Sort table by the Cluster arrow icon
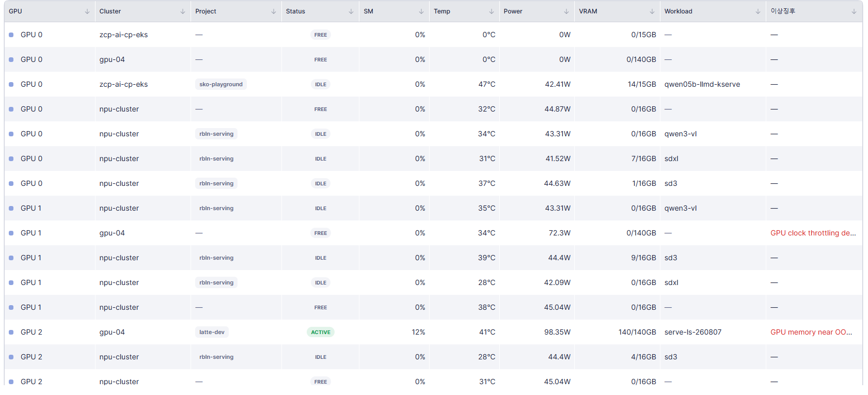This screenshot has width=868, height=395. tap(183, 11)
